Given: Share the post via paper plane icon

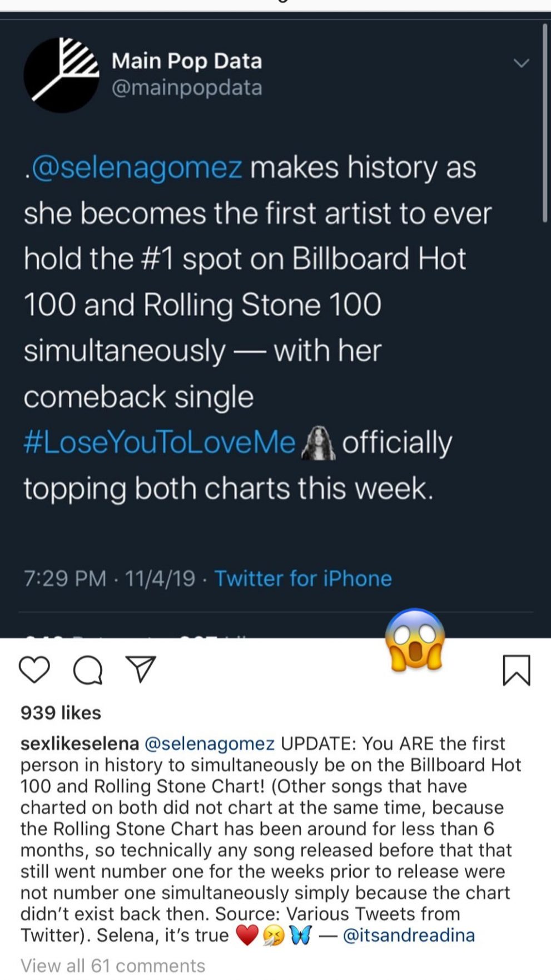Looking at the screenshot, I should [x=141, y=669].
